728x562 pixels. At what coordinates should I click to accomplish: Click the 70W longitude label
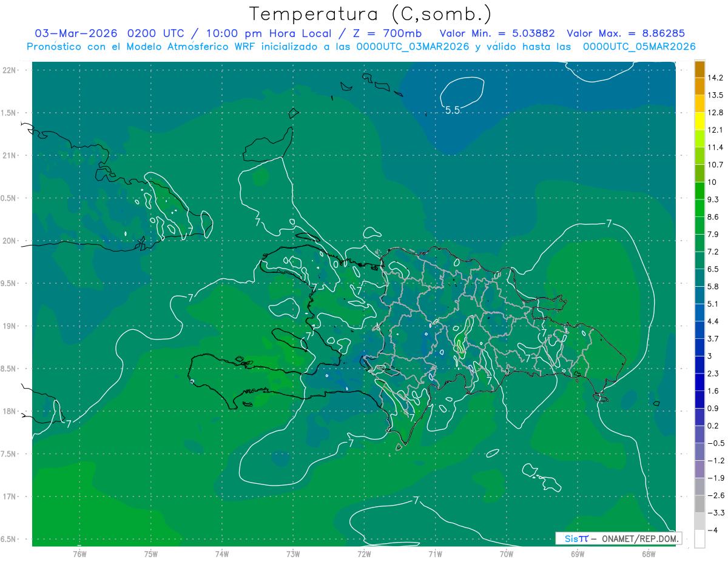[x=507, y=554]
